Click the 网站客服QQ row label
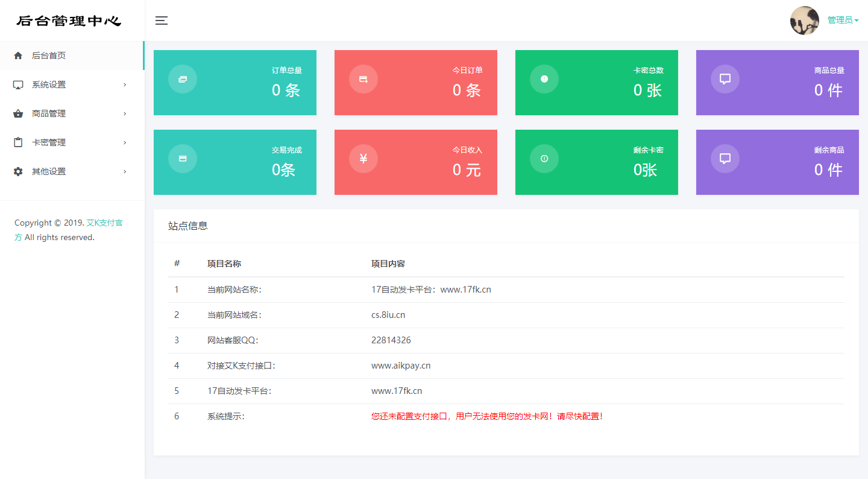Image resolution: width=868 pixels, height=479 pixels. coord(233,340)
